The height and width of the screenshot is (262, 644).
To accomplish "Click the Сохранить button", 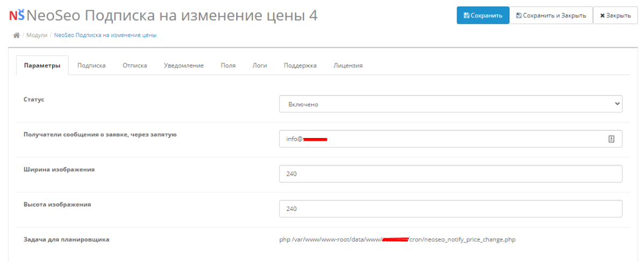I will pyautogui.click(x=482, y=16).
